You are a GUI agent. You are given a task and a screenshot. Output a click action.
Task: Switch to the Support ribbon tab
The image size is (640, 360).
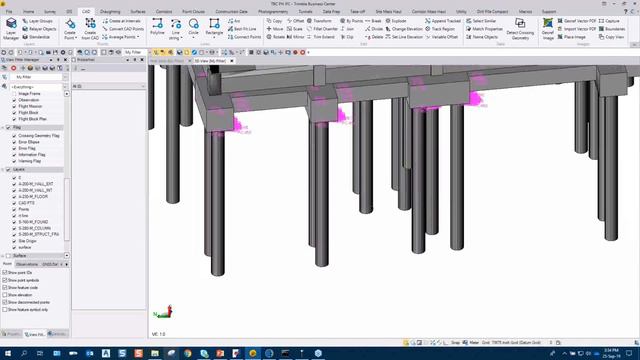click(549, 11)
